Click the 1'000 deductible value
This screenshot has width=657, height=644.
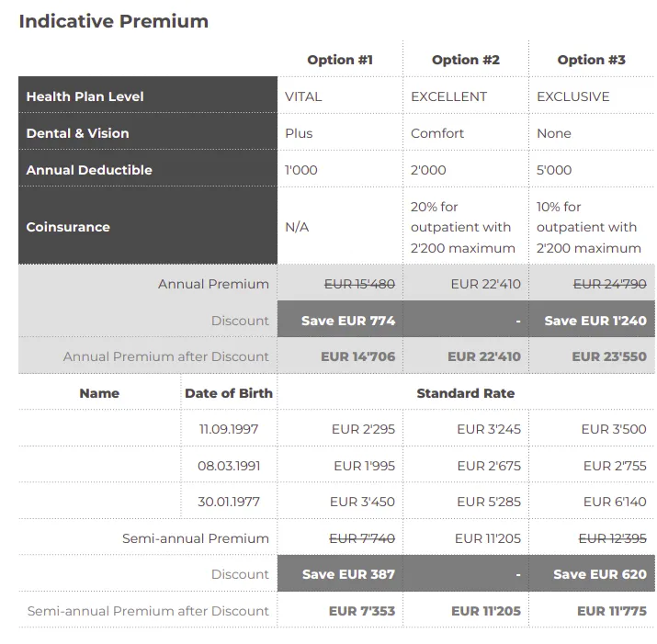click(x=301, y=170)
